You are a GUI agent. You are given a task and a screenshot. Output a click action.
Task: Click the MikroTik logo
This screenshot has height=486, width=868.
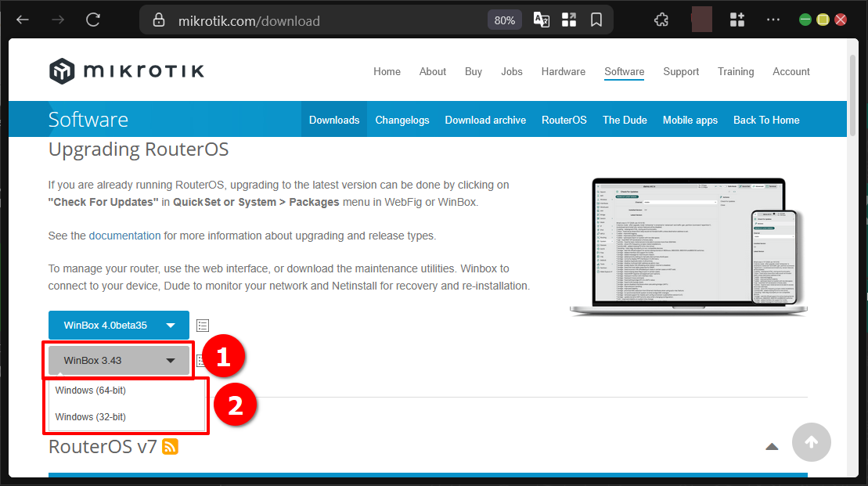(x=124, y=70)
